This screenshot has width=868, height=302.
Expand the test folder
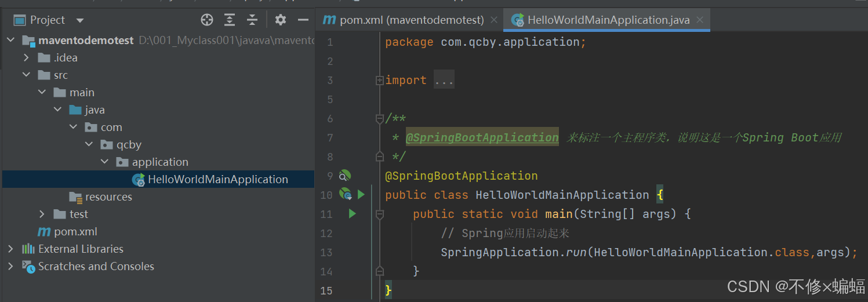(42, 214)
